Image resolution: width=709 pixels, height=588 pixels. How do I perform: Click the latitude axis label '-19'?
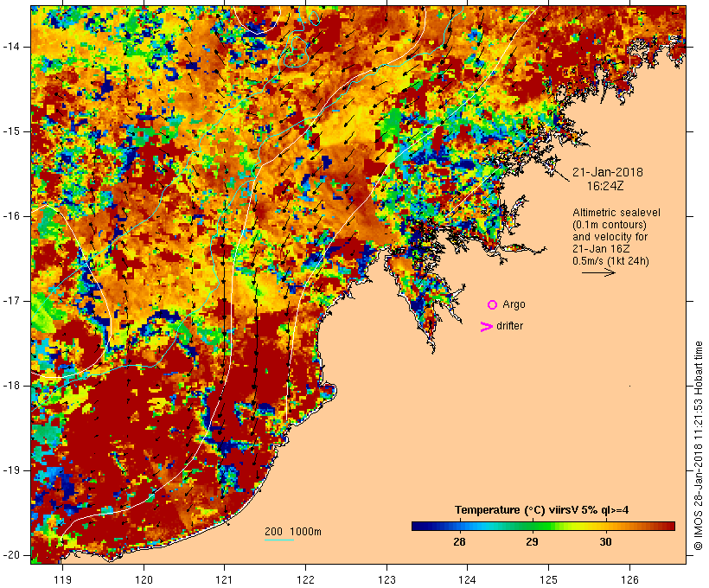(11, 470)
